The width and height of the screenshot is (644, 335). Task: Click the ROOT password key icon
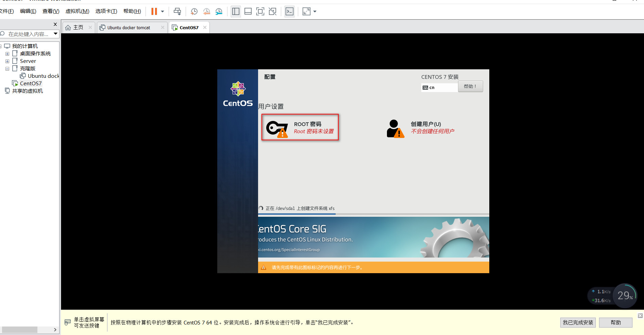277,129
